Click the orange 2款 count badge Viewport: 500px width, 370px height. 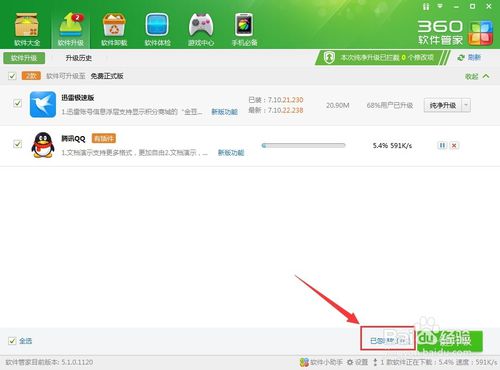click(x=31, y=76)
